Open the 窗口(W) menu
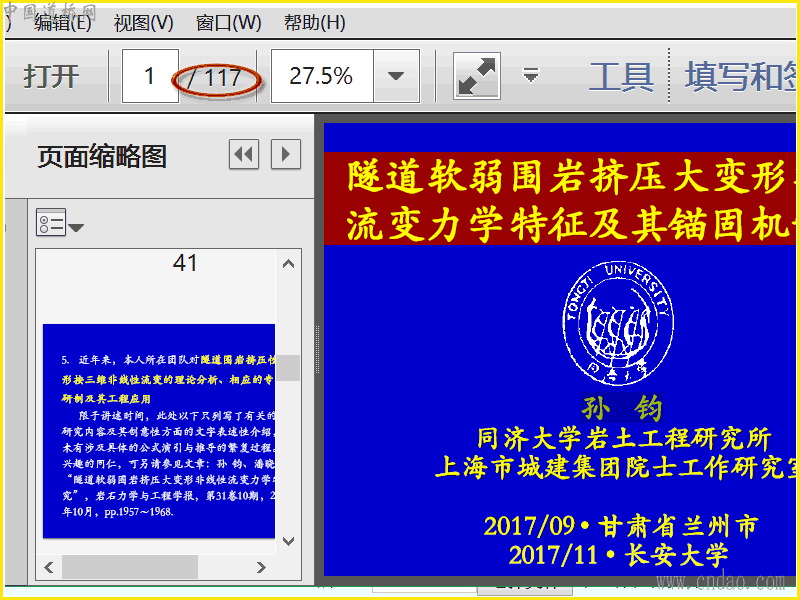800x600 pixels. pos(228,22)
